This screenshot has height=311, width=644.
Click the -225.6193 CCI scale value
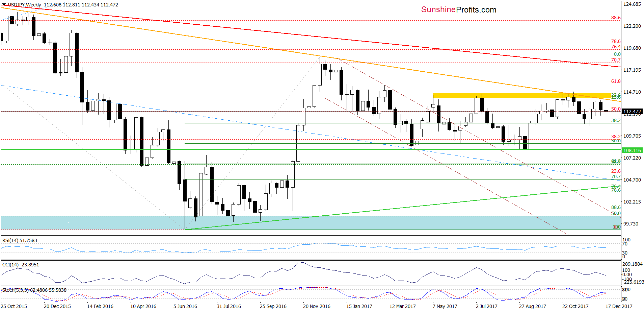(x=633, y=282)
